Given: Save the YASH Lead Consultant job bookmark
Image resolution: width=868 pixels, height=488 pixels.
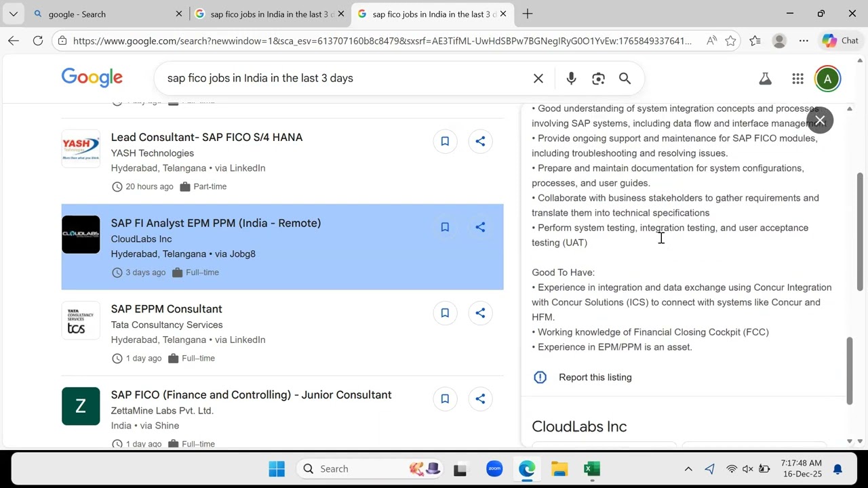Looking at the screenshot, I should point(445,141).
